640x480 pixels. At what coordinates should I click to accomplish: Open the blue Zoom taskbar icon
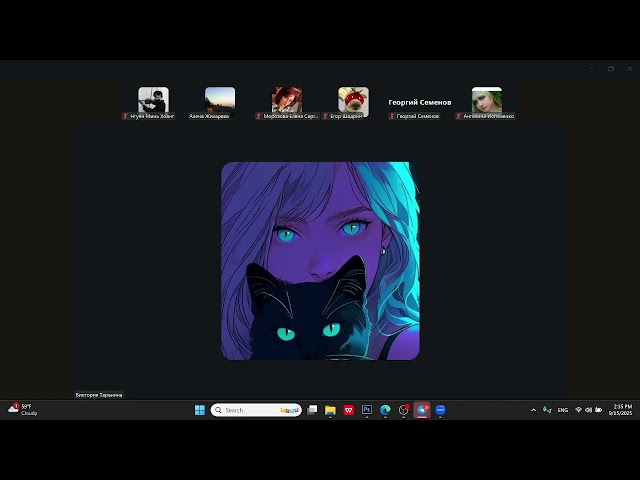click(440, 410)
